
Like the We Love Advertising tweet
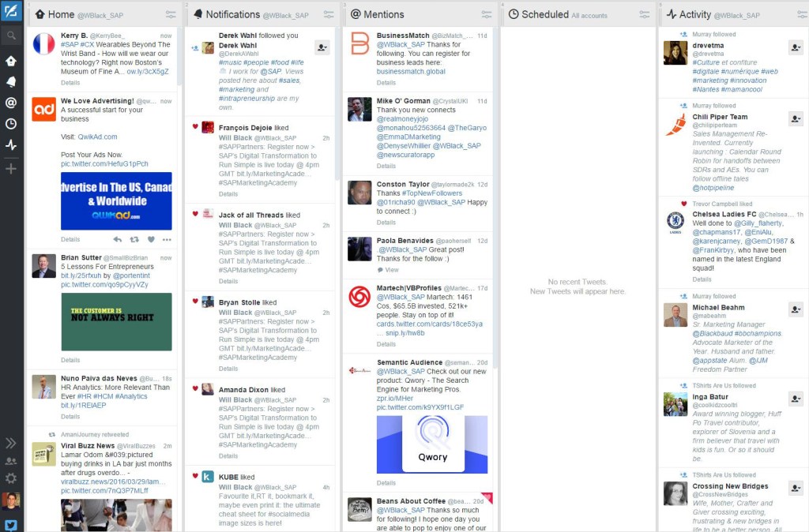point(151,239)
